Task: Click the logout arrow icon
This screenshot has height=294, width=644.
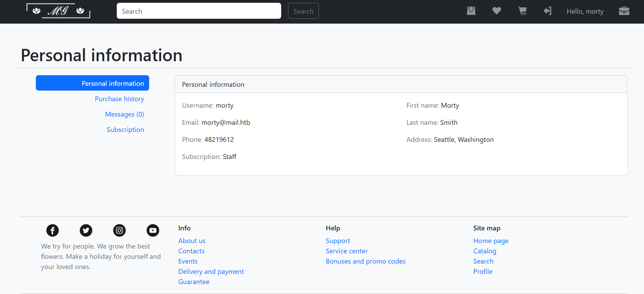Action: pyautogui.click(x=547, y=11)
